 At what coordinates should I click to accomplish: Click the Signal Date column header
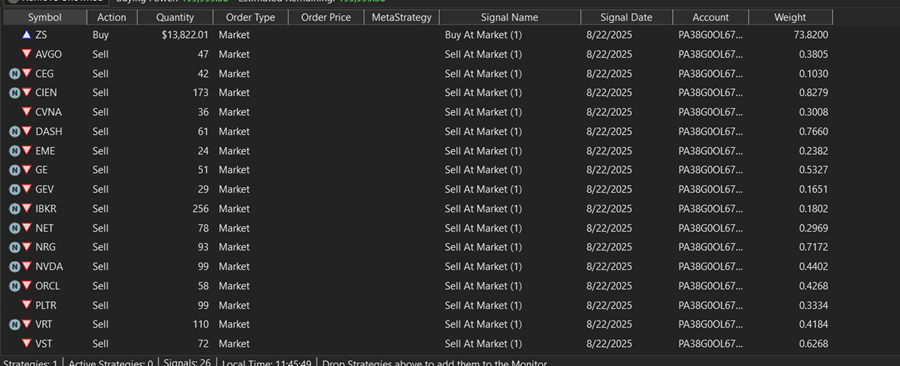coord(626,17)
